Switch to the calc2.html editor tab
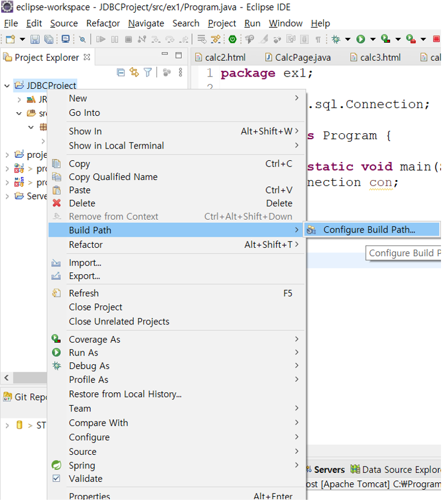 [220, 57]
